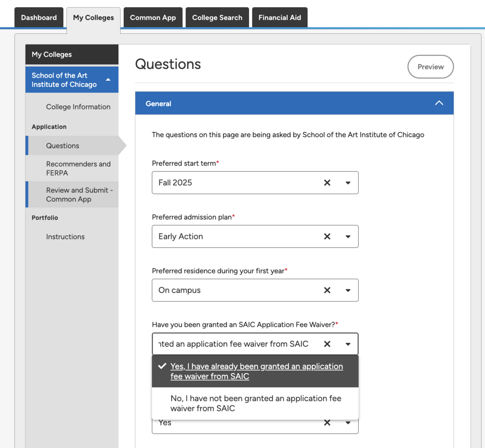Select the My Colleges tab
This screenshot has width=485, height=448.
[x=93, y=18]
